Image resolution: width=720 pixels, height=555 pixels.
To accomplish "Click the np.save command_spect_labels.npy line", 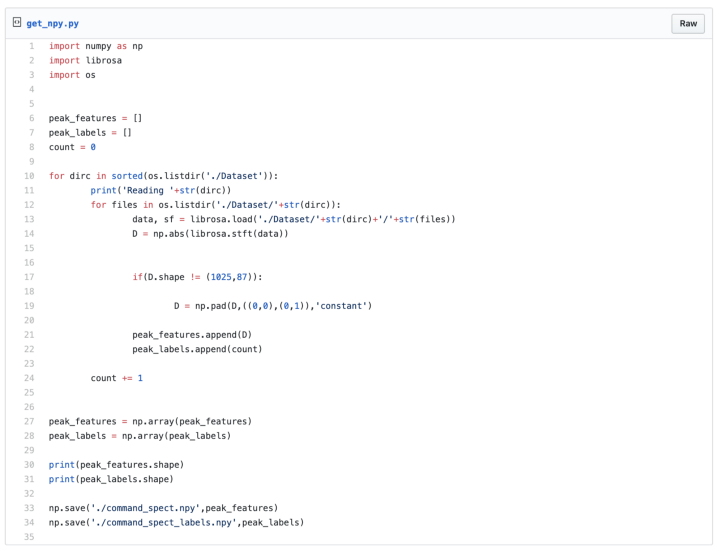I will pos(176,522).
